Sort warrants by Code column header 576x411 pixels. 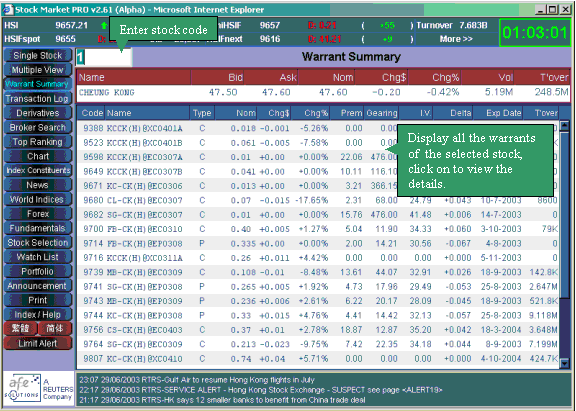coord(92,113)
